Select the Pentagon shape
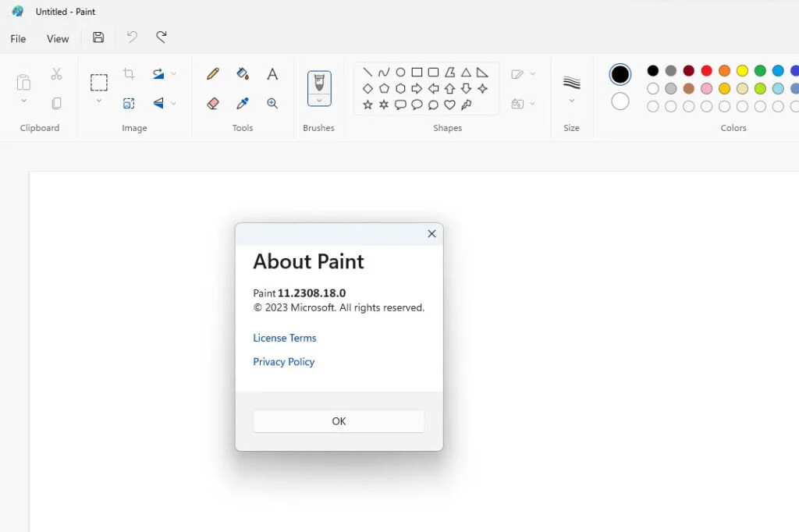Viewport: 799px width, 532px height. point(384,89)
